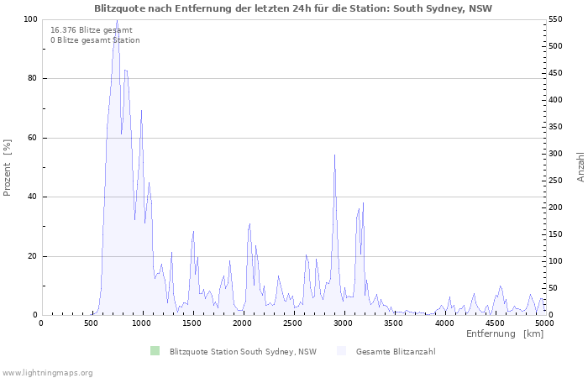Click the 2500 km tick label on x-axis
The height and width of the screenshot is (378, 588).
click(x=292, y=323)
